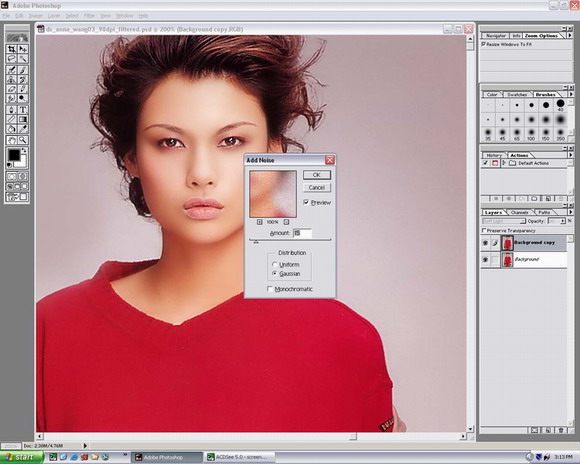The height and width of the screenshot is (464, 580).
Task: Expand the Default Actions set
Action: click(x=503, y=163)
